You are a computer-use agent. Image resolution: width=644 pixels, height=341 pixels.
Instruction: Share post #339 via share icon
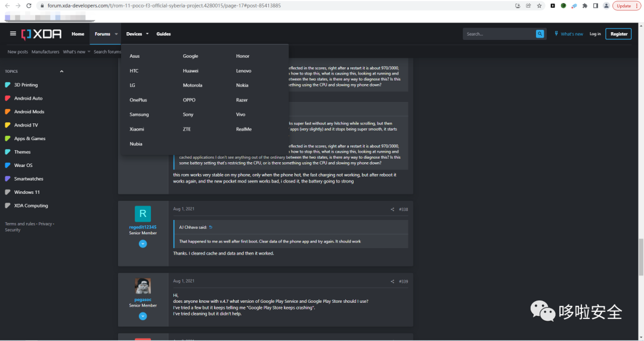coord(392,281)
